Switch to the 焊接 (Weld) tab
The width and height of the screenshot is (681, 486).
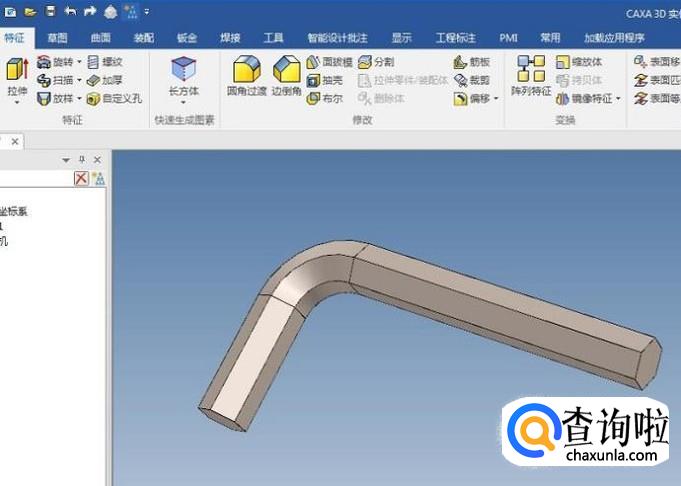click(230, 38)
